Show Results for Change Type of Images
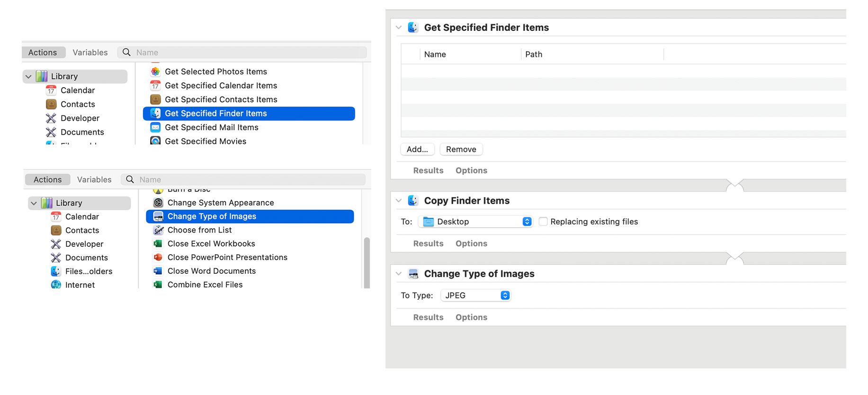Screen dimensions: 868x395 pos(428,317)
